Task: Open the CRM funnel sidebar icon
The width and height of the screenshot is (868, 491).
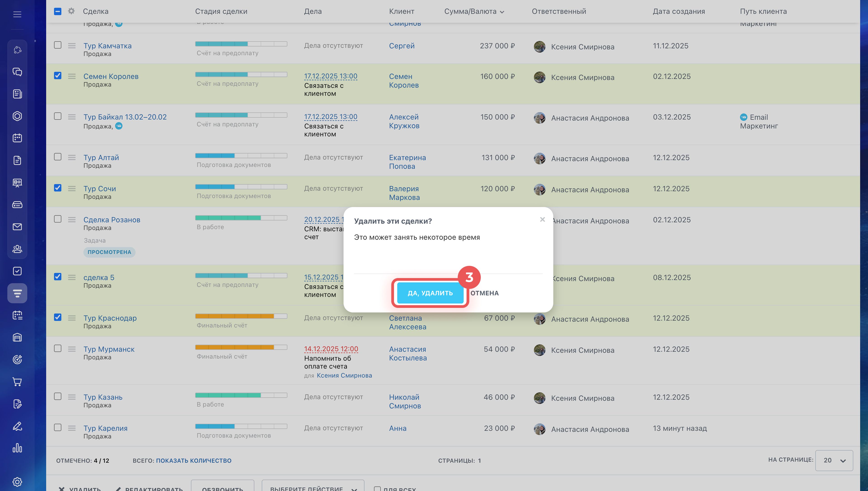Action: click(17, 293)
